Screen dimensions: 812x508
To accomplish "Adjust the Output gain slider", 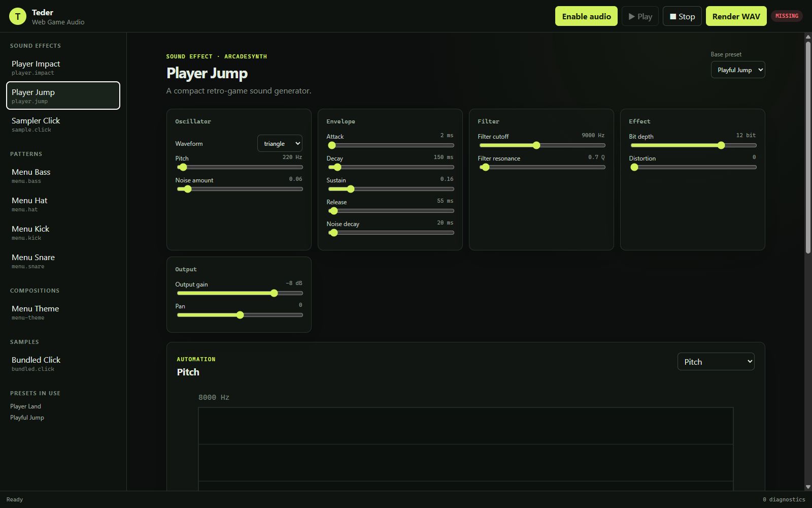I will click(x=240, y=293).
